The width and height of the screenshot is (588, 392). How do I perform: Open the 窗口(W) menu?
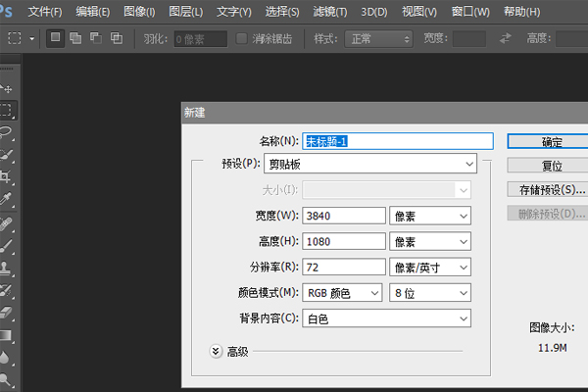click(470, 12)
